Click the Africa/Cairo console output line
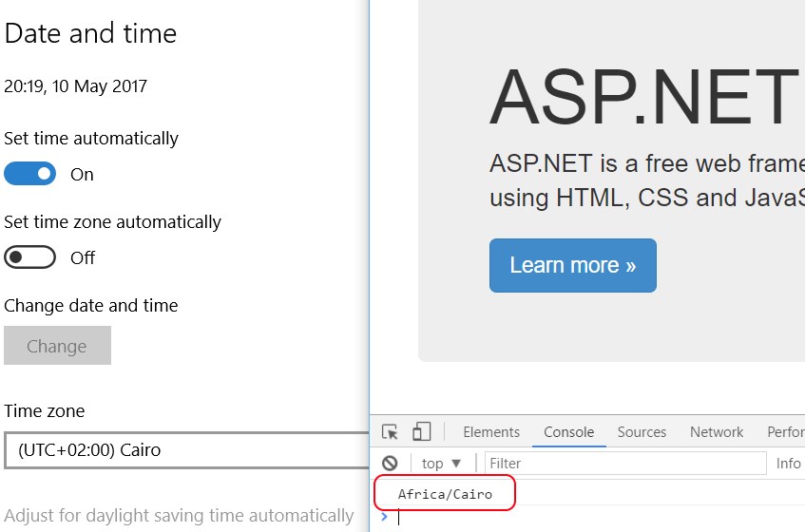The width and height of the screenshot is (805, 532). pos(445,494)
